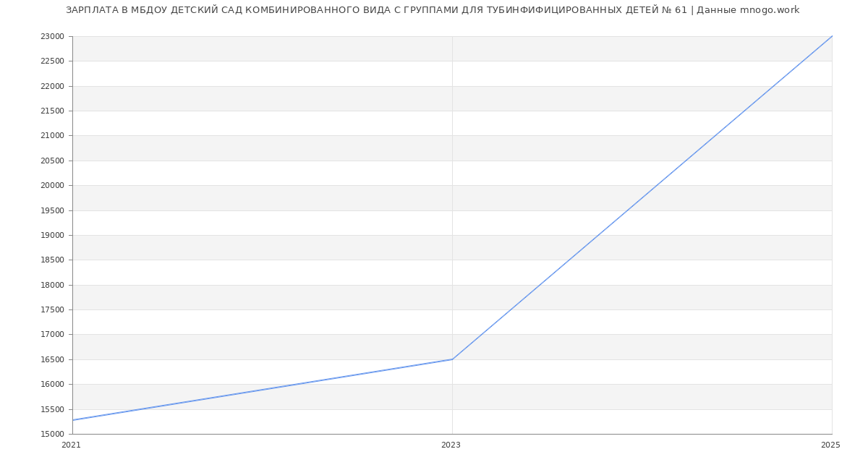The height and width of the screenshot is (470, 868).
Task: Click the 23000 y-axis label
Action: [53, 37]
